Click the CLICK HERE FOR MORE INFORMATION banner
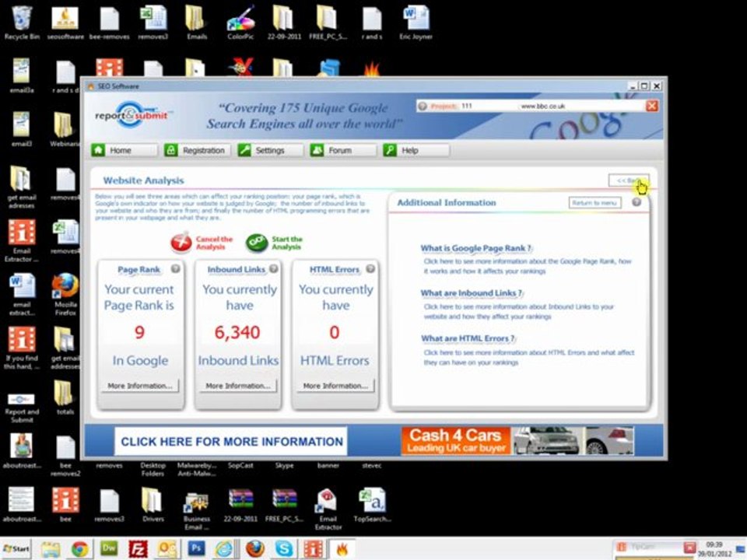Screen dimensions: 747x560 click(231, 442)
